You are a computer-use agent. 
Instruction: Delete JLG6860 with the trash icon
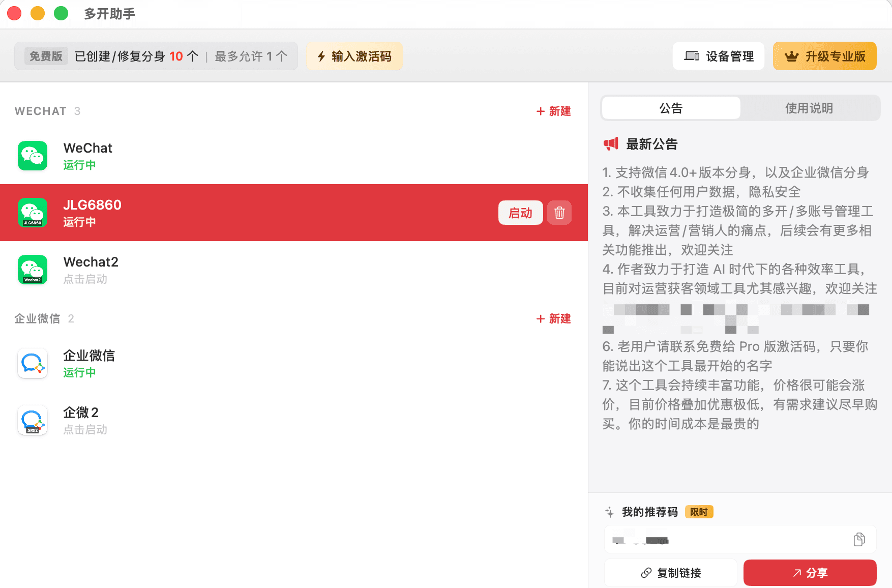[x=559, y=213]
